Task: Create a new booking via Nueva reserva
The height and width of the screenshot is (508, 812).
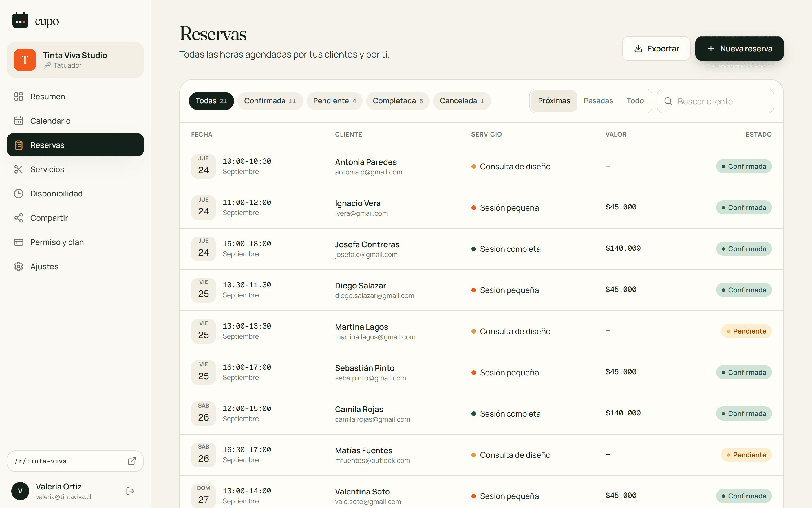Action: click(x=739, y=49)
